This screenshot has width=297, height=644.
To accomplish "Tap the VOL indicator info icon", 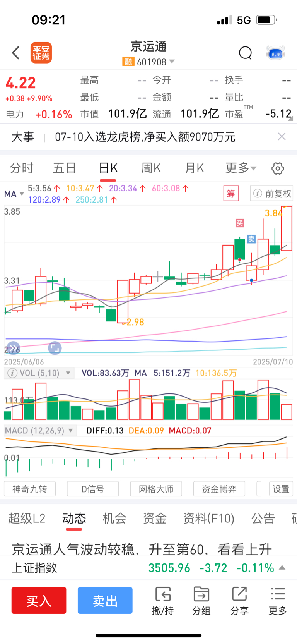I will [12, 373].
